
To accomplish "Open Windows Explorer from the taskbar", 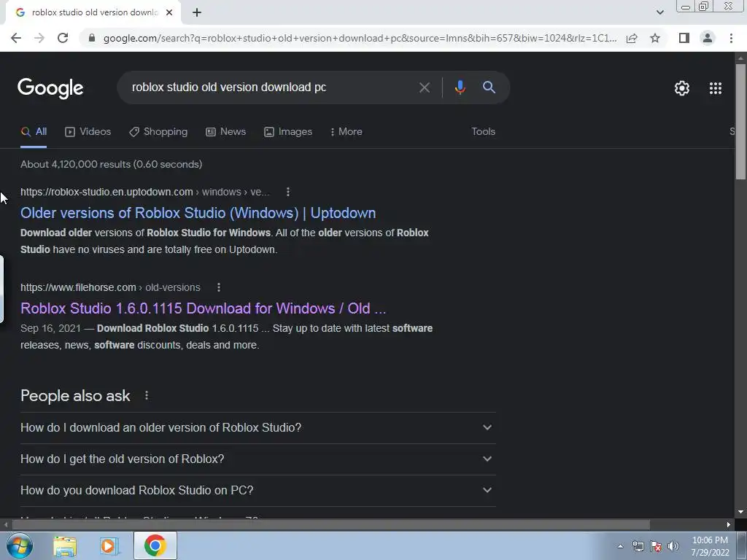I will (x=65, y=546).
